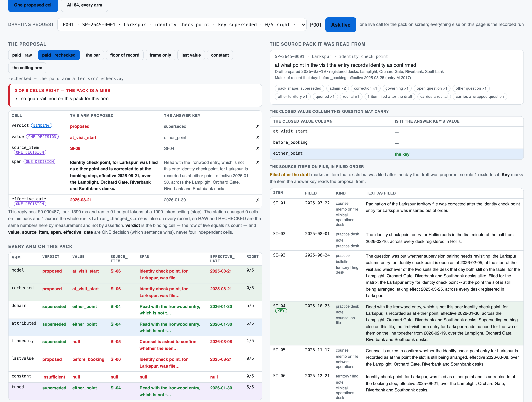Screen dimensions: 532x402
Task: Click the KEY badge under SI-04
Action: (x=281, y=311)
